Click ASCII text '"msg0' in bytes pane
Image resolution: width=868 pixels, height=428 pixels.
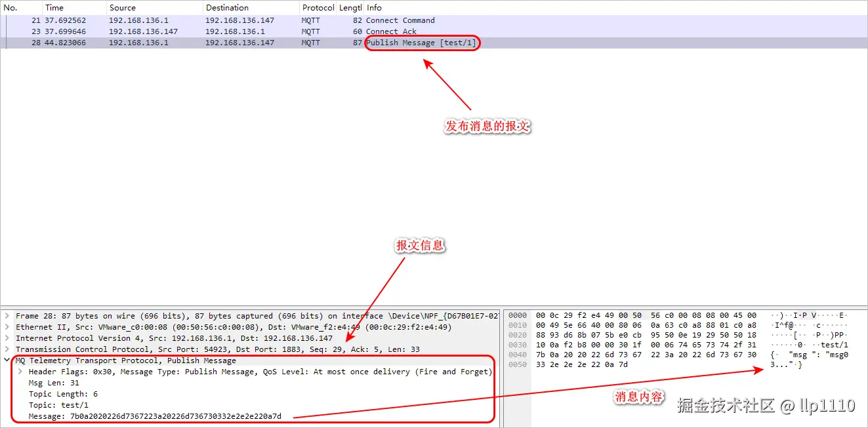click(837, 355)
